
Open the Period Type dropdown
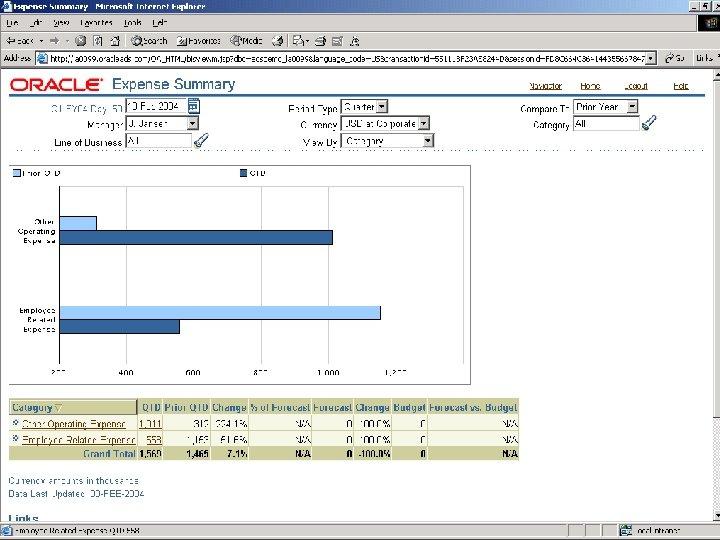tap(382, 107)
